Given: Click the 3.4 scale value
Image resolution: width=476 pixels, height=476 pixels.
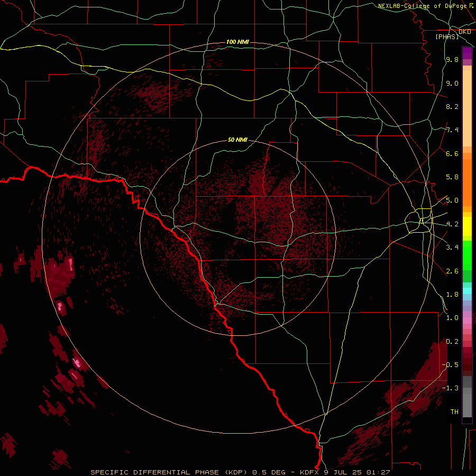Looking at the screenshot, I should [x=452, y=248].
